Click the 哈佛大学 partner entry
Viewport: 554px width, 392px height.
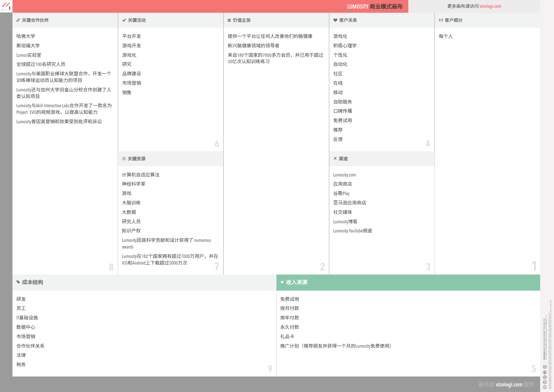(x=26, y=36)
